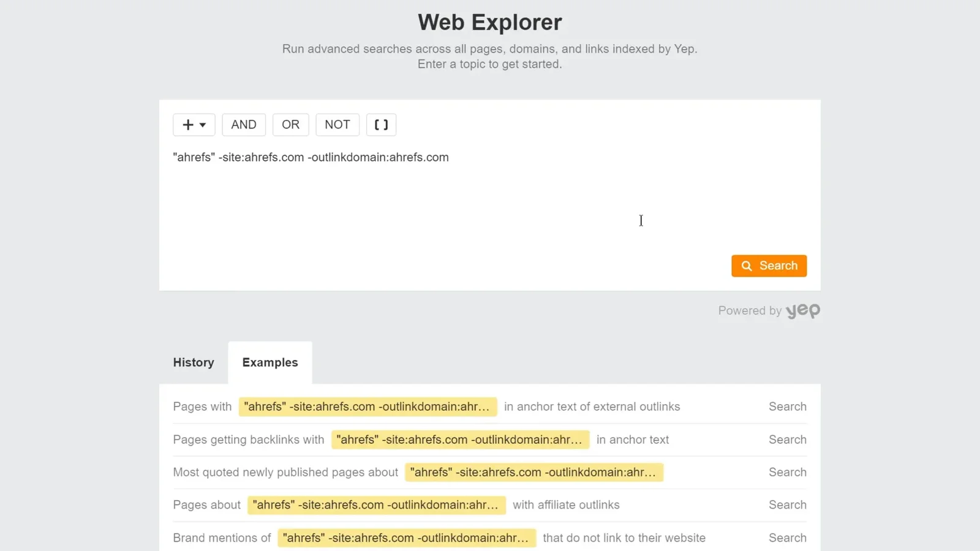
Task: Insert the NOT operator
Action: coord(337,125)
